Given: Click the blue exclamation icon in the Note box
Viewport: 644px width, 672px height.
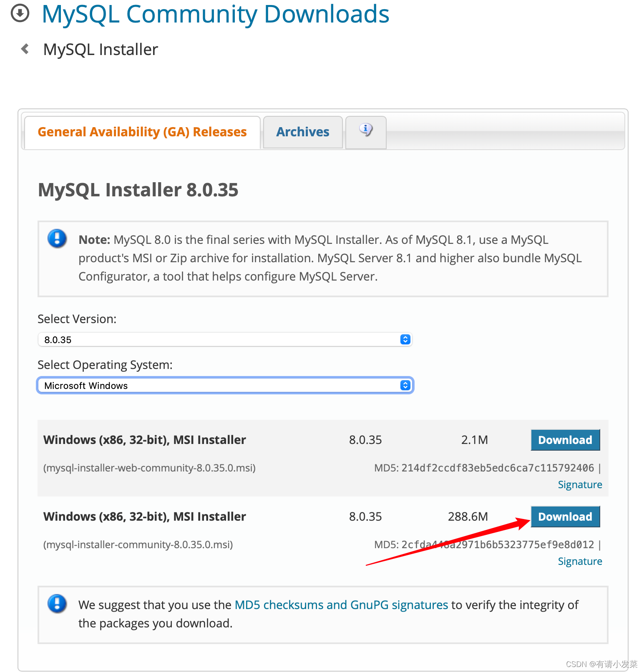Looking at the screenshot, I should (57, 239).
